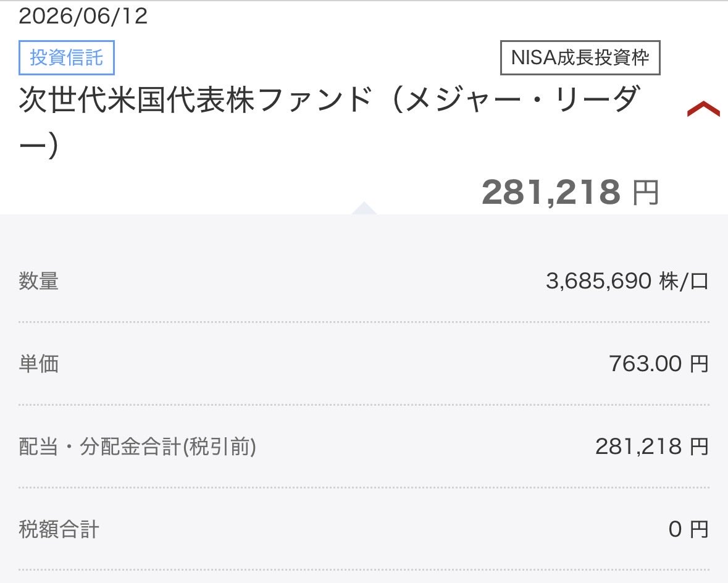Select the NISA成長投資枠 badge
Screen dimensions: 728x583
(580, 57)
